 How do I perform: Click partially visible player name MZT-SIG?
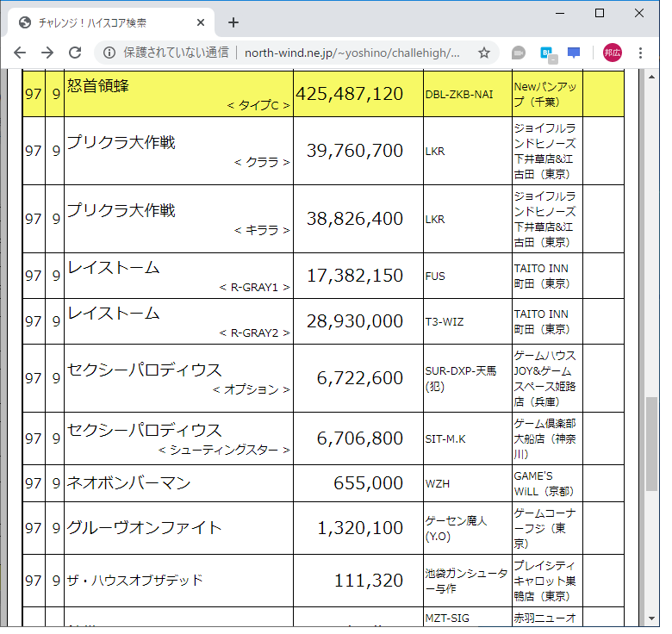pos(447,618)
